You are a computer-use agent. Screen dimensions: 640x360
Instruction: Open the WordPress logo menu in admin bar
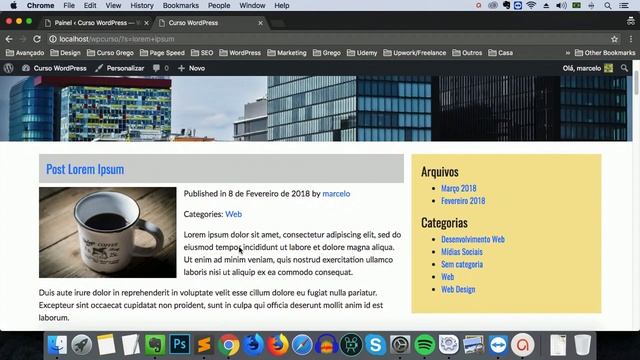(9, 68)
